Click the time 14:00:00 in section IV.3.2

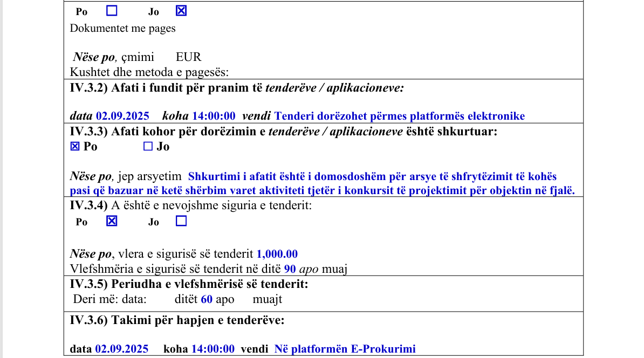214,116
